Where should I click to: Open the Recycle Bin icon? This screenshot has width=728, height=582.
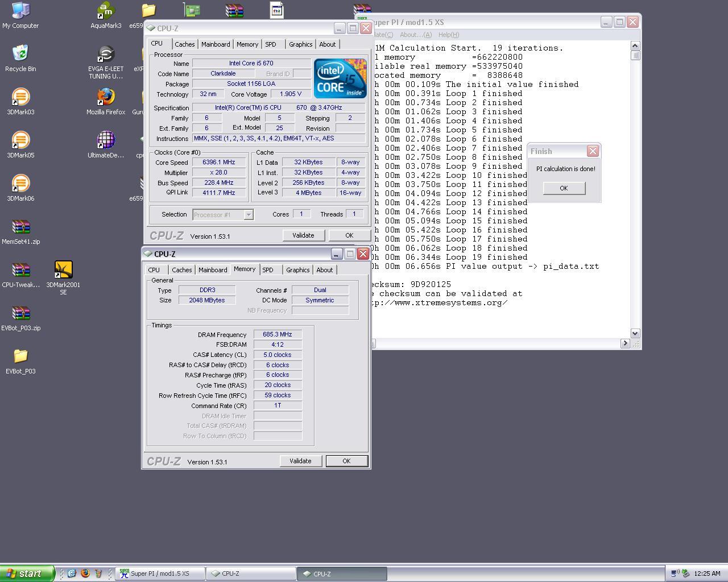point(20,59)
